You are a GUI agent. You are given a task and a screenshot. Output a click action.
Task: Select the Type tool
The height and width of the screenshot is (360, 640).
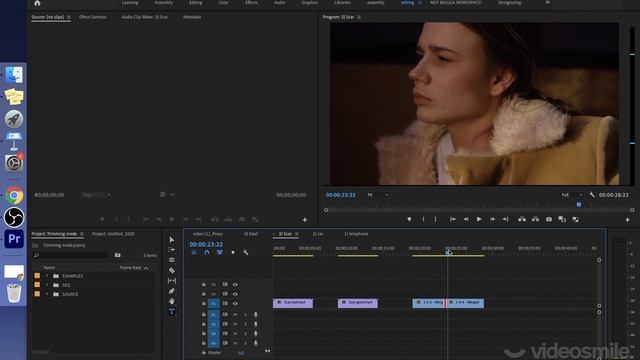pos(171,312)
